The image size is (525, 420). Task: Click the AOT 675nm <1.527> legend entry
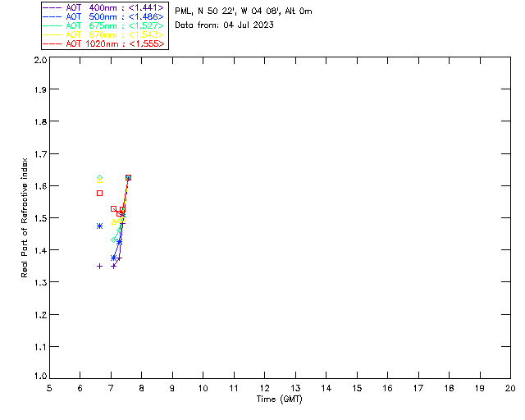pos(103,25)
